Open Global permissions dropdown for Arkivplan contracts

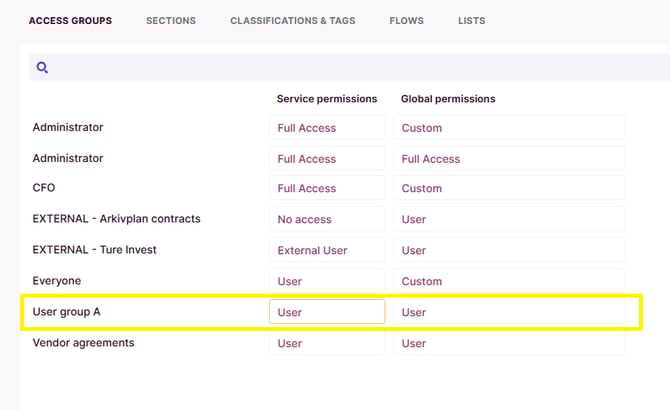pyautogui.click(x=509, y=219)
